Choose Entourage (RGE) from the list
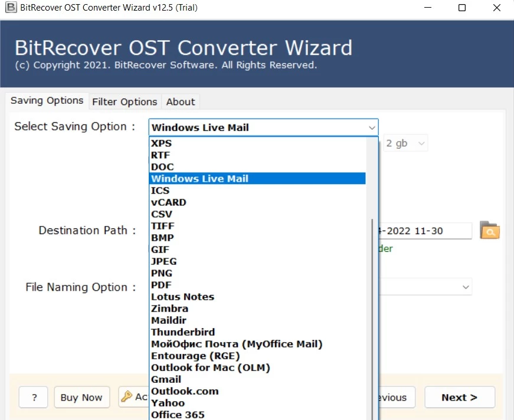 (257, 356)
